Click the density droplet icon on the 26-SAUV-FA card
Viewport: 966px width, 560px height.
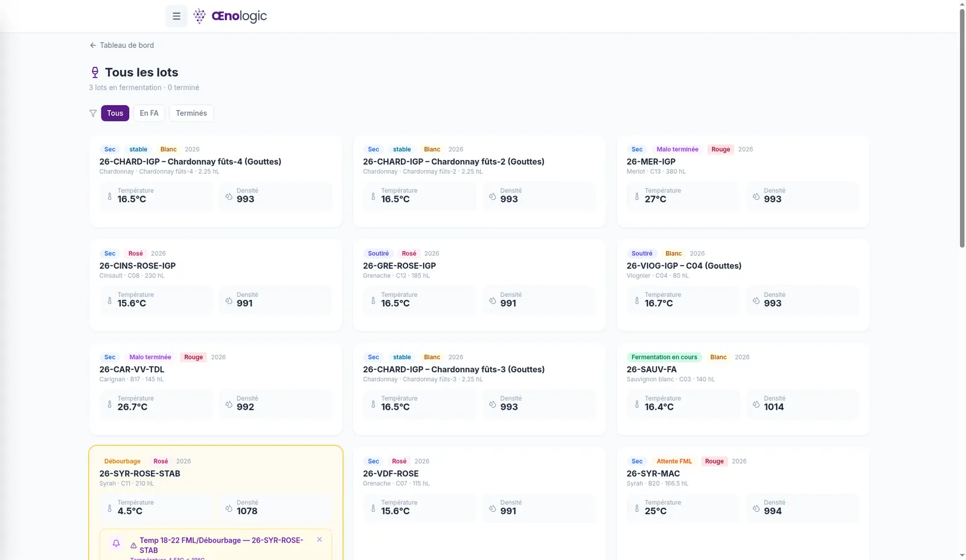point(756,404)
